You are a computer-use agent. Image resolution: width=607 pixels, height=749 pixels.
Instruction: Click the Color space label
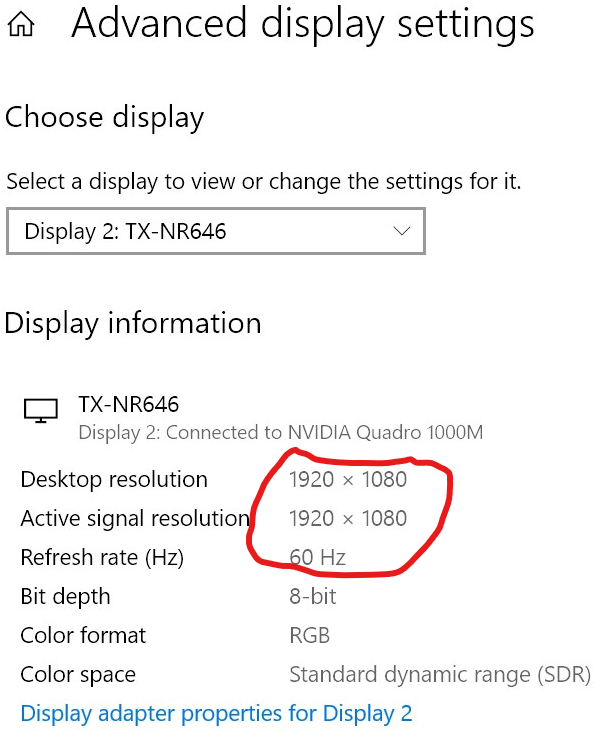pos(78,675)
